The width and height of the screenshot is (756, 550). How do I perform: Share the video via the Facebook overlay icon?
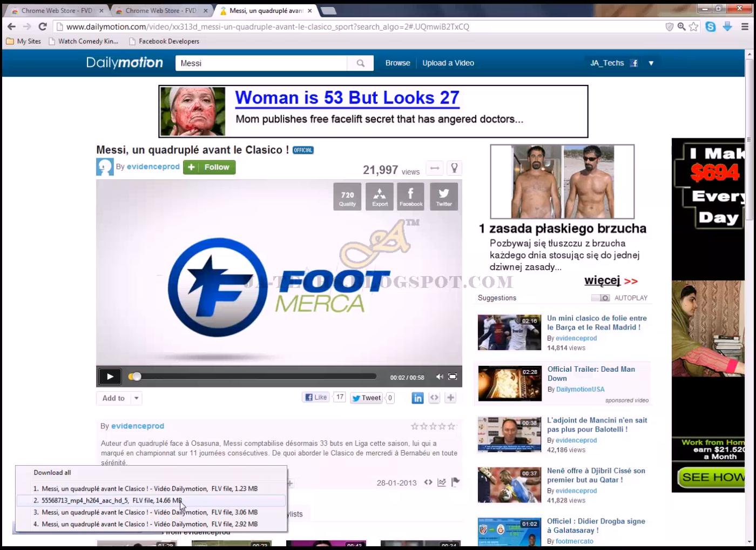click(411, 196)
